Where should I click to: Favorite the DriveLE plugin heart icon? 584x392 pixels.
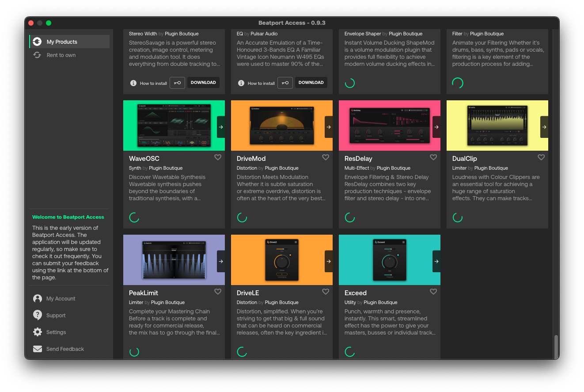(326, 292)
